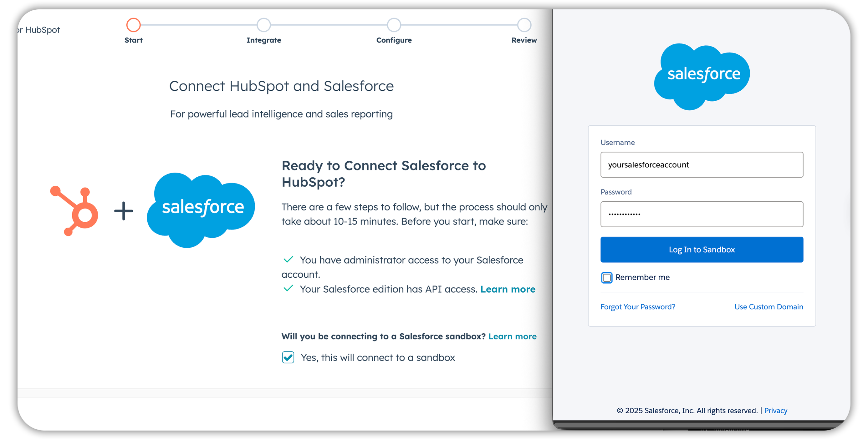Click the Username input field
The image size is (868, 439).
[702, 164]
